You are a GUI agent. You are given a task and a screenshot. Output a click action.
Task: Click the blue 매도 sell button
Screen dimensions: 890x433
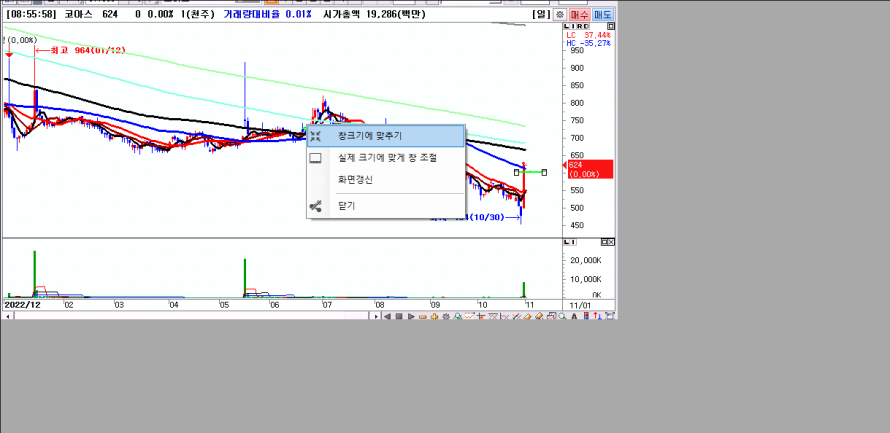[x=603, y=15]
